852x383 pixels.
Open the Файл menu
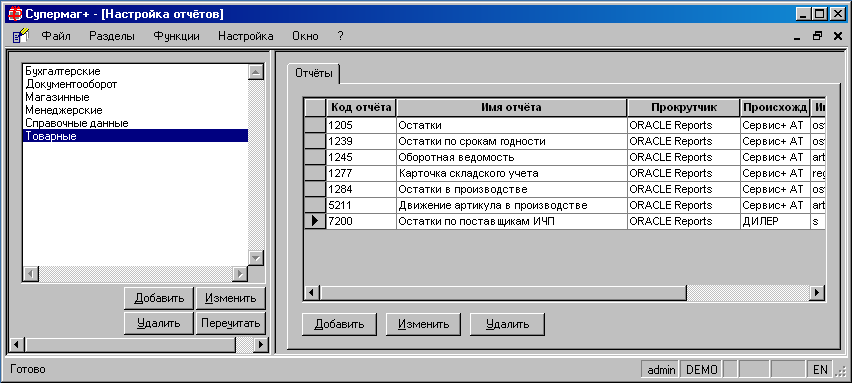[x=56, y=36]
